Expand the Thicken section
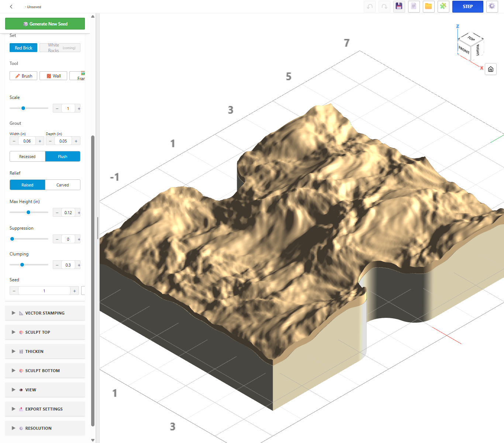Screen dimensions: 504x443 pos(45,351)
